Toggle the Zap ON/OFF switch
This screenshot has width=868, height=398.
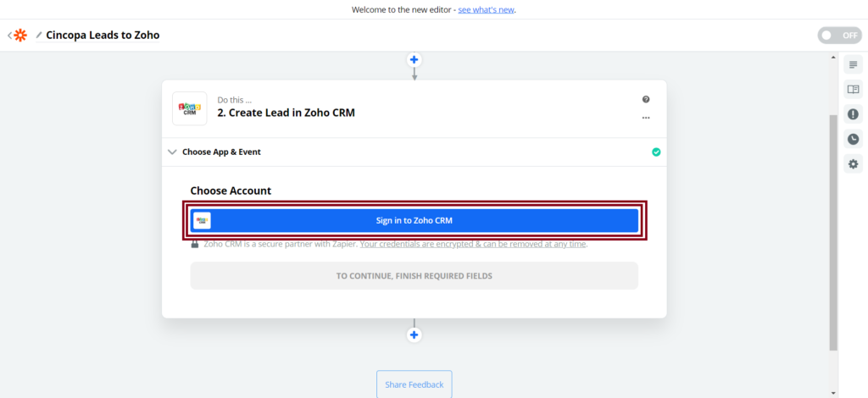click(x=837, y=36)
